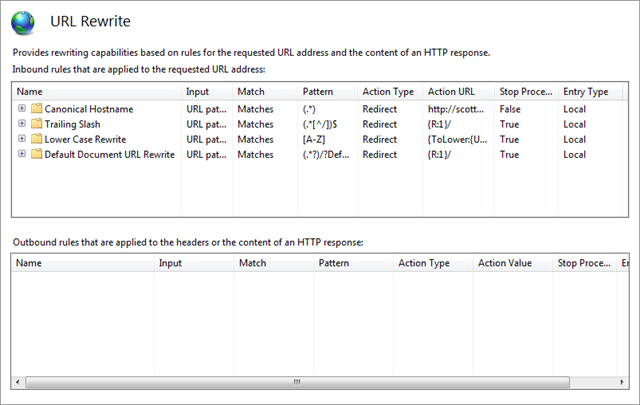Screen dimensions: 640x405
Task: Click the inbound Action URL column header
Action: pos(458,91)
